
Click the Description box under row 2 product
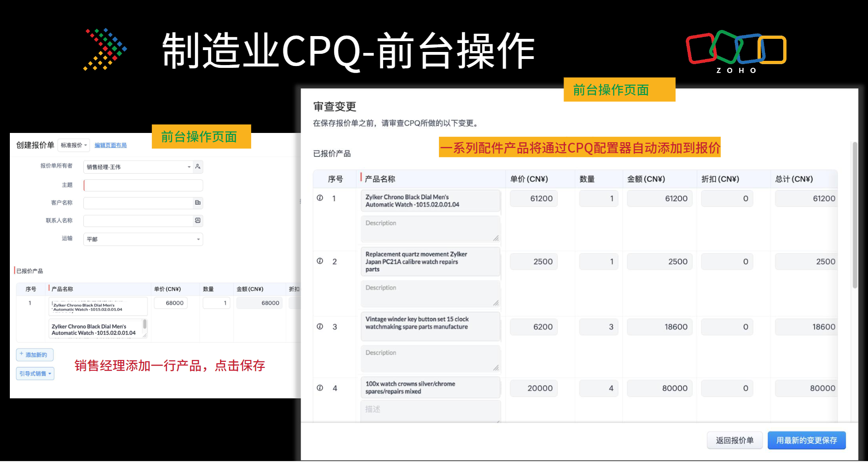(x=430, y=294)
